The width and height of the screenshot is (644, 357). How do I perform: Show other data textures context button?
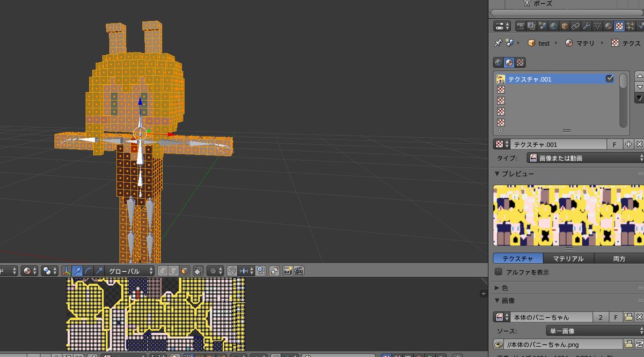(520, 62)
